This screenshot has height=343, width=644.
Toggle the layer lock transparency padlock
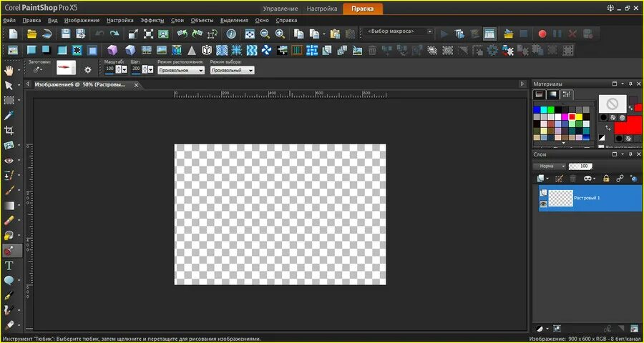[606, 179]
